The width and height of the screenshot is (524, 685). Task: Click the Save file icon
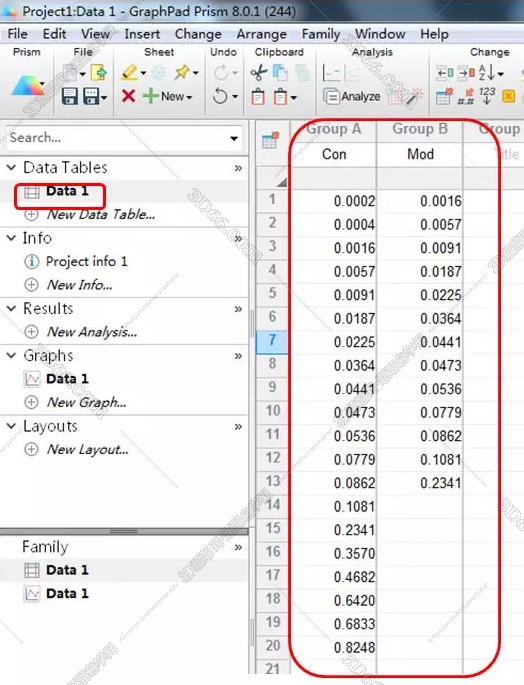69,96
